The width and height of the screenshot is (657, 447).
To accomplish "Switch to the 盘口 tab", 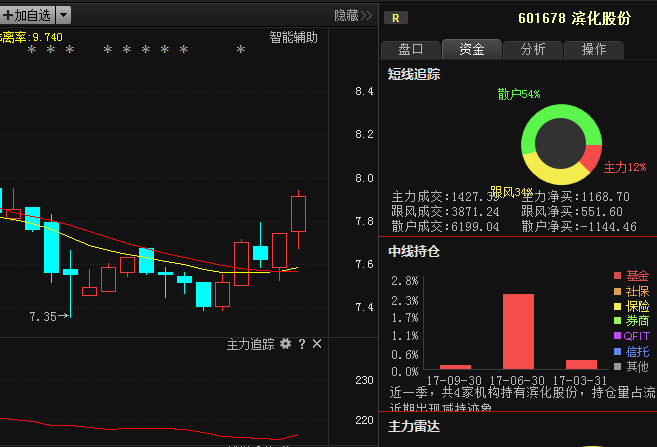I will point(411,49).
